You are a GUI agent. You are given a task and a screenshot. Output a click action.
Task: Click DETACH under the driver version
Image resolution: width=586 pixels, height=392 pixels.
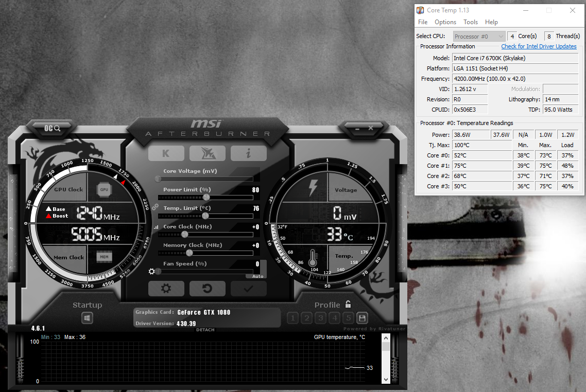[x=205, y=330]
